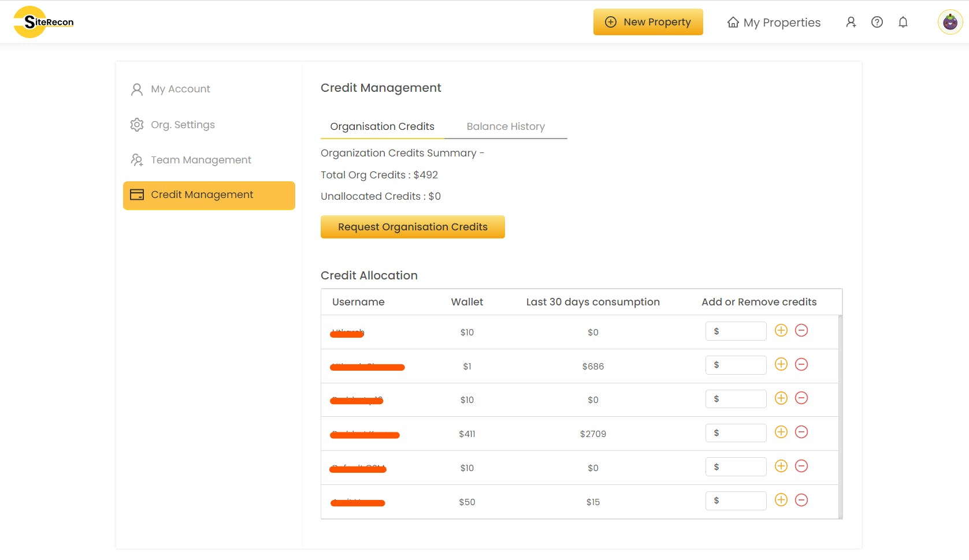The image size is (969, 560).
Task: Click credit input in $411 wallet row
Action: pos(736,433)
